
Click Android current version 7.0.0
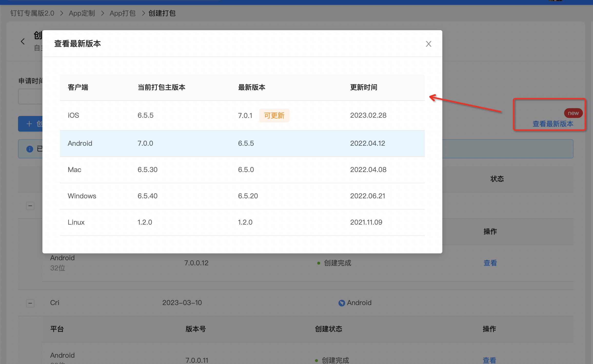click(145, 143)
